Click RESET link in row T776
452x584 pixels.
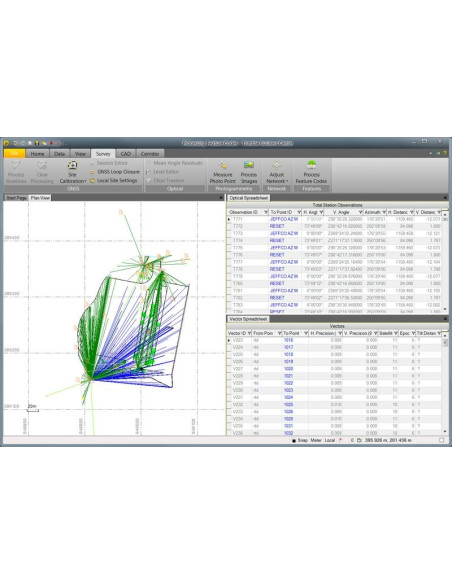[x=277, y=255]
